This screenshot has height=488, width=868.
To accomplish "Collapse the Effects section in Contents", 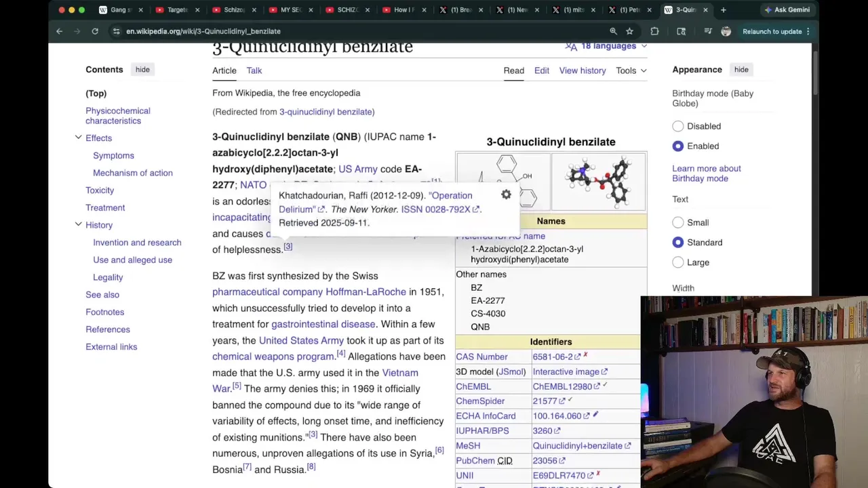I will 78,138.
